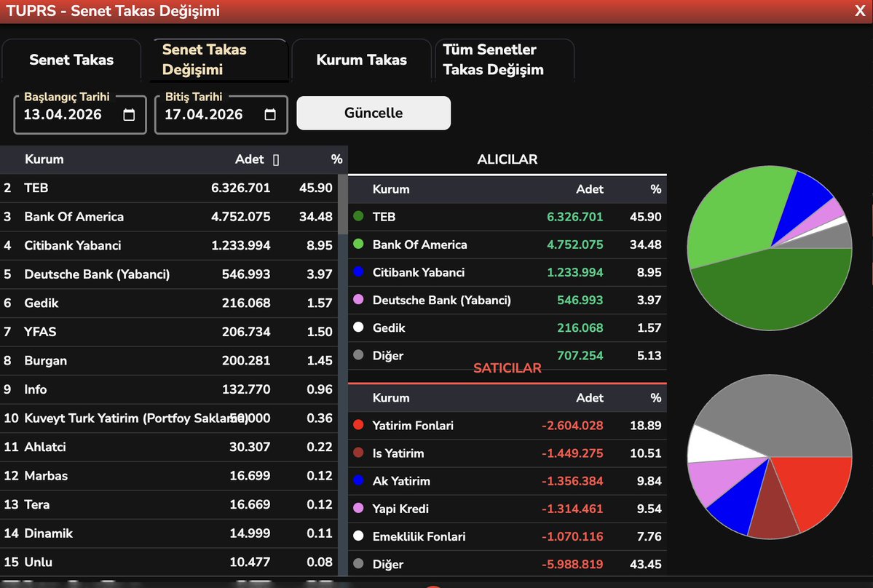The image size is (873, 588).
Task: Select Bank Of America row in left table
Action: click(x=169, y=217)
